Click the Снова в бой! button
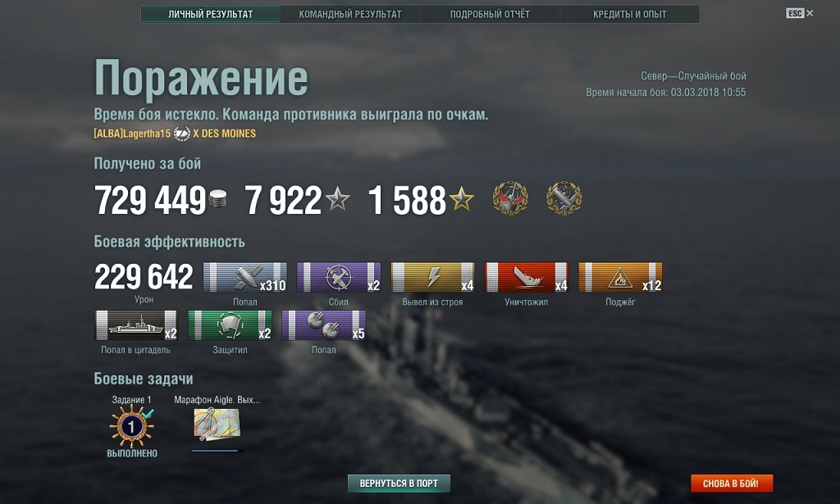 [731, 484]
